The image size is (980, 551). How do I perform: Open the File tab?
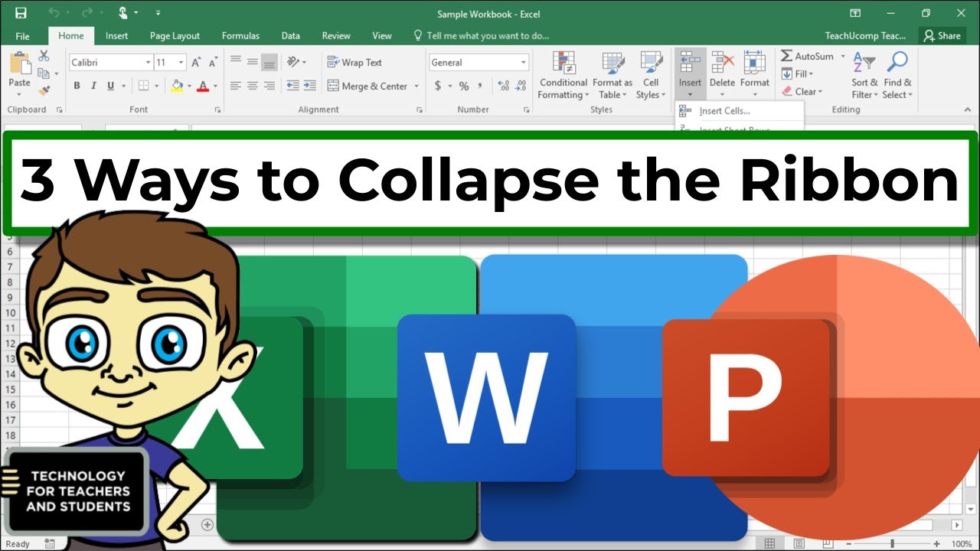point(23,36)
